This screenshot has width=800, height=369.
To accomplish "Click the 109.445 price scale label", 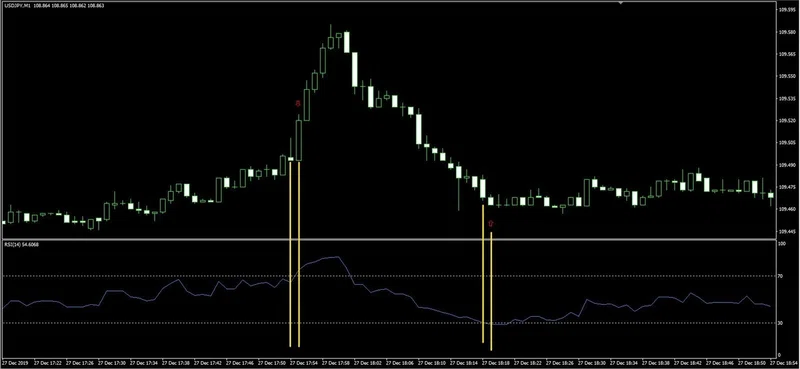I will click(786, 231).
